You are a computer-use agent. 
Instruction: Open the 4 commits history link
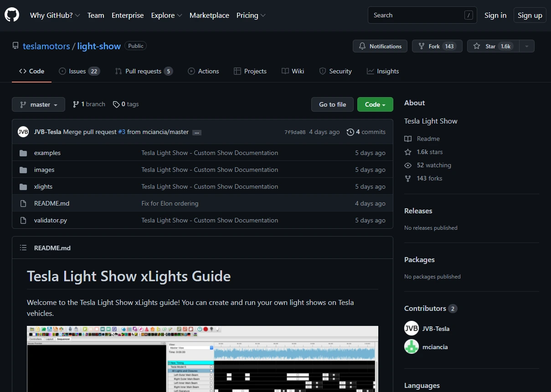click(366, 132)
